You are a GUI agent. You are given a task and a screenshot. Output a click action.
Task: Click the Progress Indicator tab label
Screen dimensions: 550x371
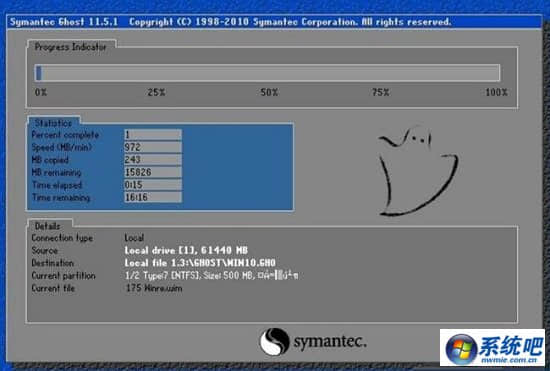(71, 47)
